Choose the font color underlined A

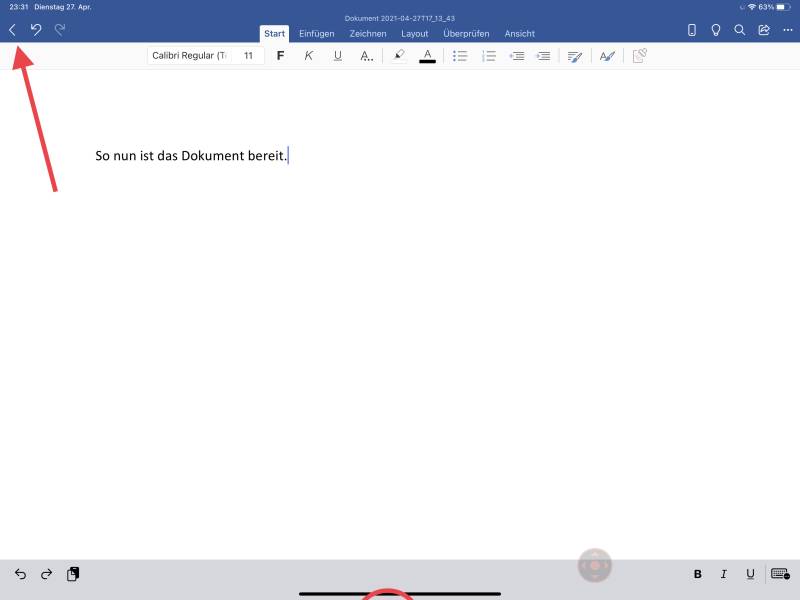click(427, 56)
